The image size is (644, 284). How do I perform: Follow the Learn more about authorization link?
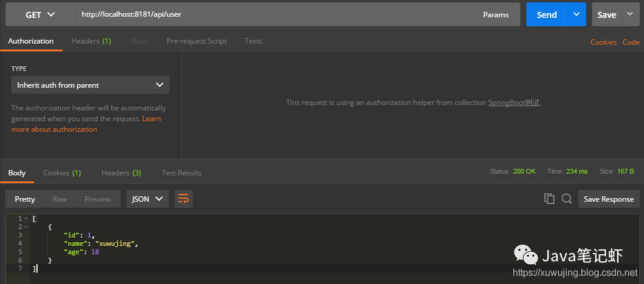point(87,124)
